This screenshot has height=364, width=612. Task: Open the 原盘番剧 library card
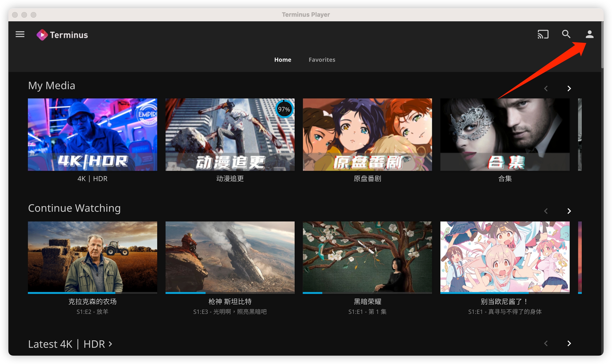[x=367, y=135]
